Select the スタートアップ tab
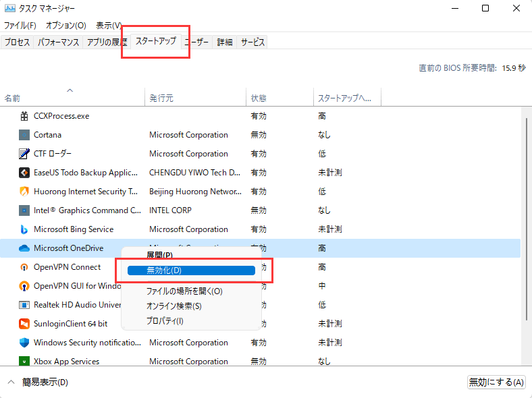 point(156,41)
